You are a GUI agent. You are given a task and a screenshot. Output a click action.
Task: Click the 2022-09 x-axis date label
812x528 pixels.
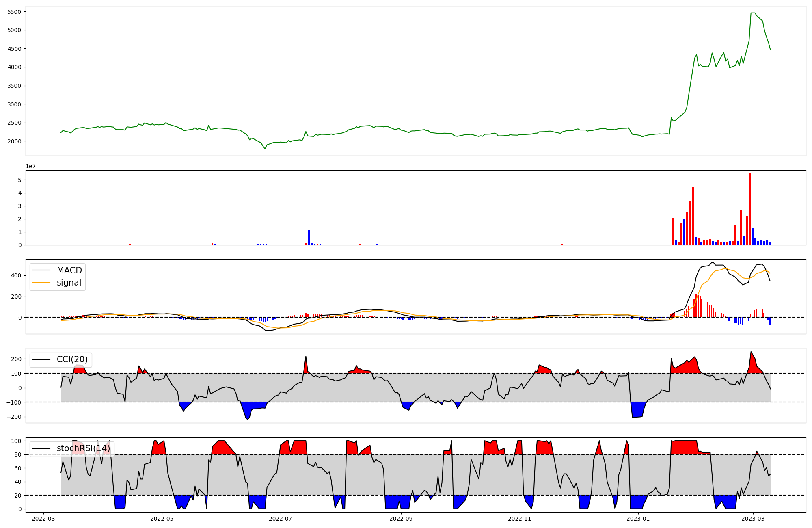click(401, 519)
